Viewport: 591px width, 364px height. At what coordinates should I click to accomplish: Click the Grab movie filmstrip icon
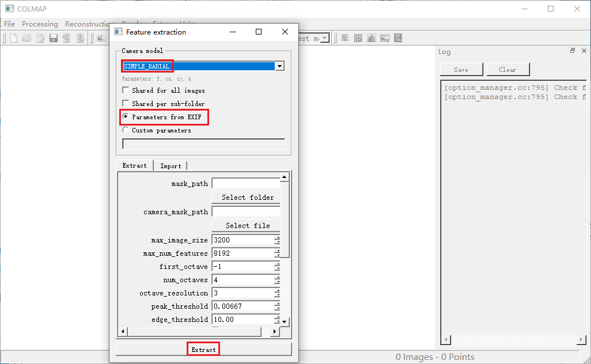point(398,38)
